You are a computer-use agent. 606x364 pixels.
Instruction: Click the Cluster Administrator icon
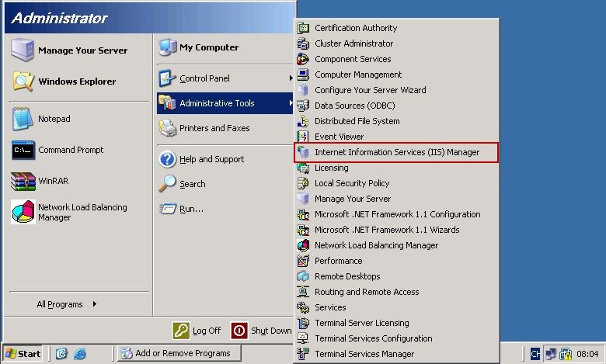tap(303, 43)
